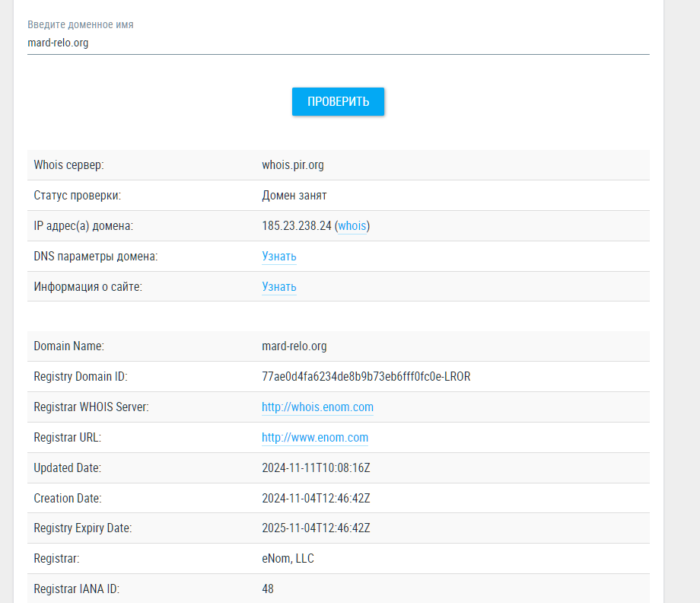Open the http://whois.enom.com link

317,407
